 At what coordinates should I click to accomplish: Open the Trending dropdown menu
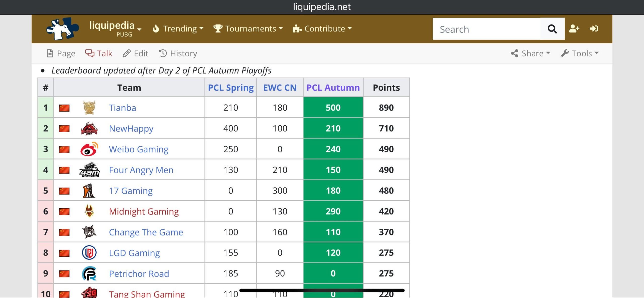[178, 28]
